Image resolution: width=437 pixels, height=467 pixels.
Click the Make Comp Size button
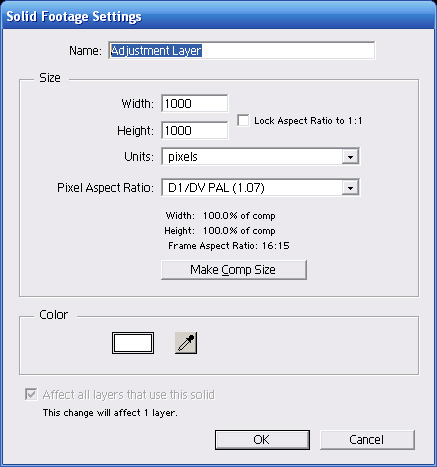(234, 270)
